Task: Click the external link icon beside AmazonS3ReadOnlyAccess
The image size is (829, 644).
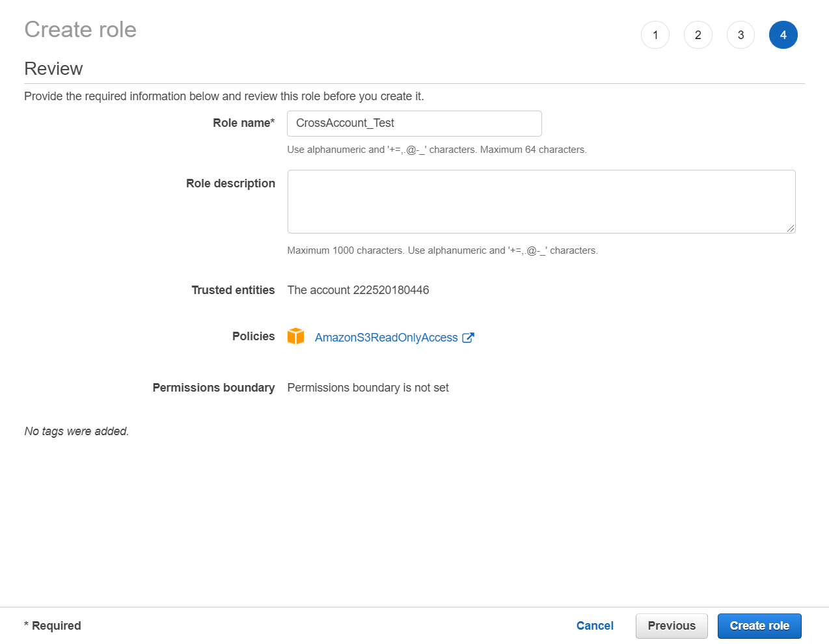Action: pyautogui.click(x=468, y=338)
